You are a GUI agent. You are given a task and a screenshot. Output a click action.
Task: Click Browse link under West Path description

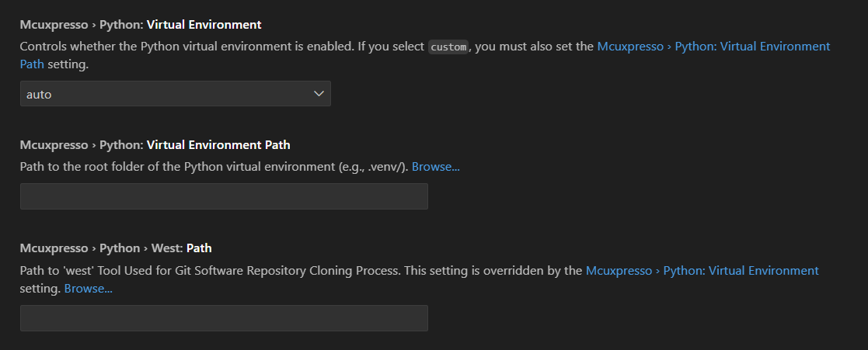pos(88,289)
